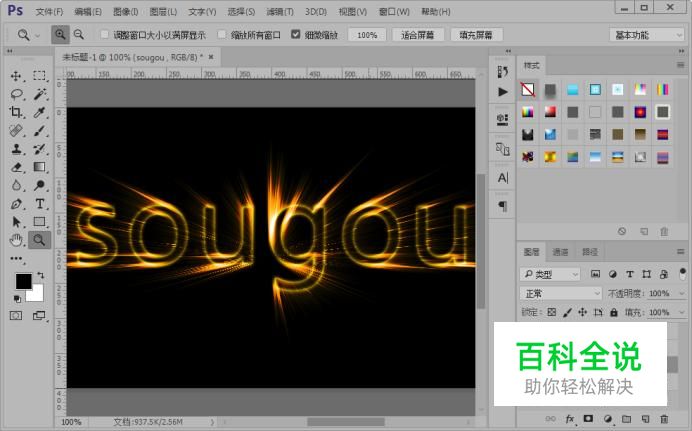
Task: Select the Eyedropper tool
Action: tap(40, 112)
